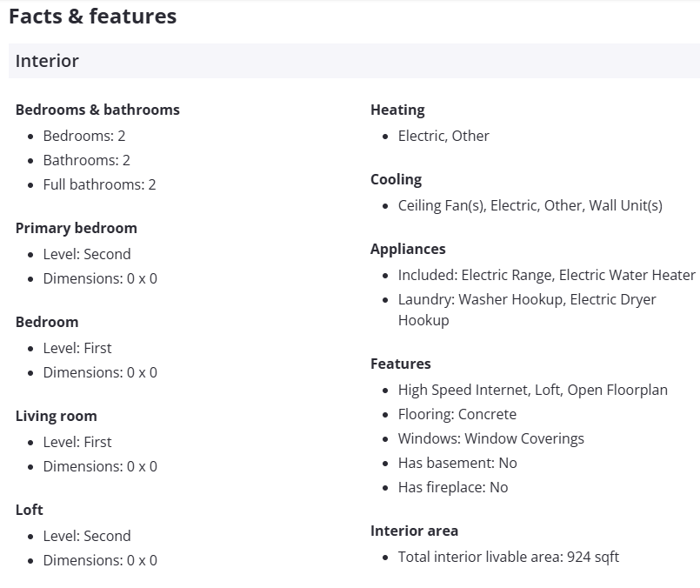
Task: Click the Total interior livable area line
Action: click(508, 557)
